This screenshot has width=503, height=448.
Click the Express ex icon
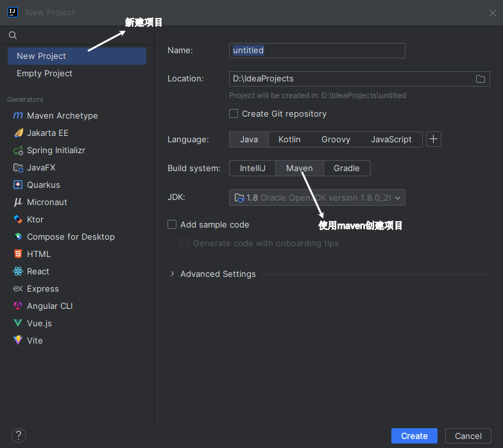point(18,288)
